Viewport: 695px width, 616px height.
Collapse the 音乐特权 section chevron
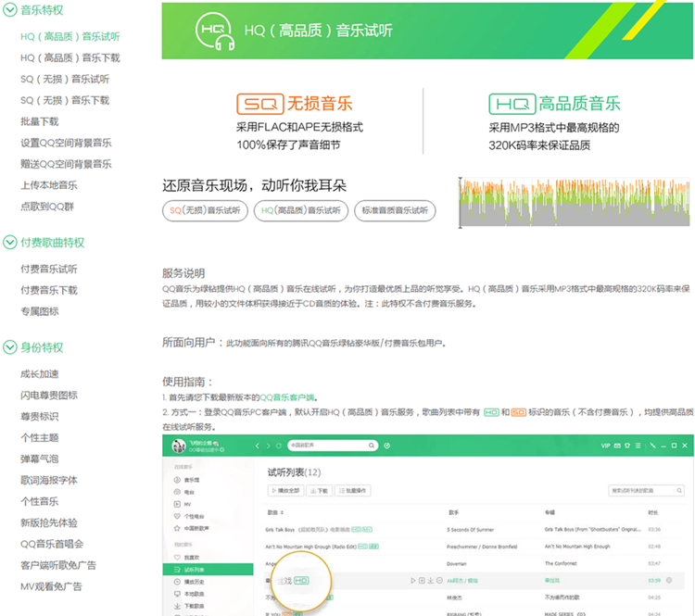point(10,10)
